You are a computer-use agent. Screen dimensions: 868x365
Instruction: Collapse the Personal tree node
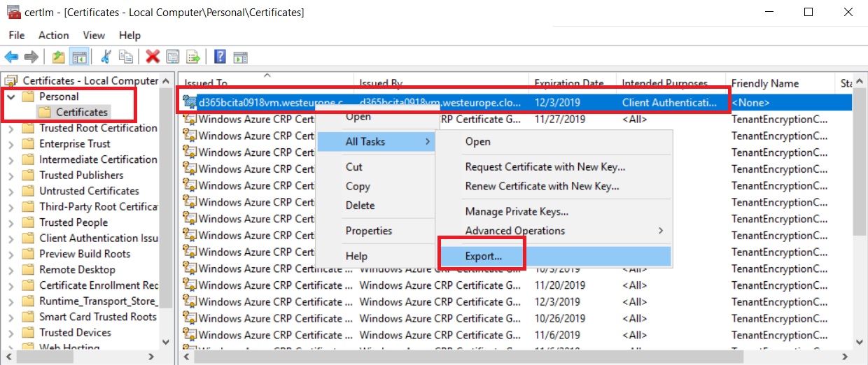point(11,96)
